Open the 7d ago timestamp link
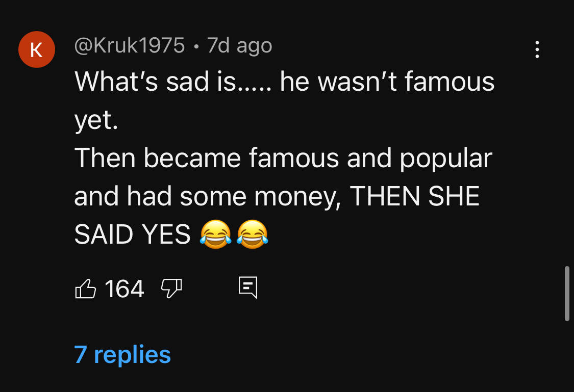Screen dimensions: 574x392 [239, 46]
